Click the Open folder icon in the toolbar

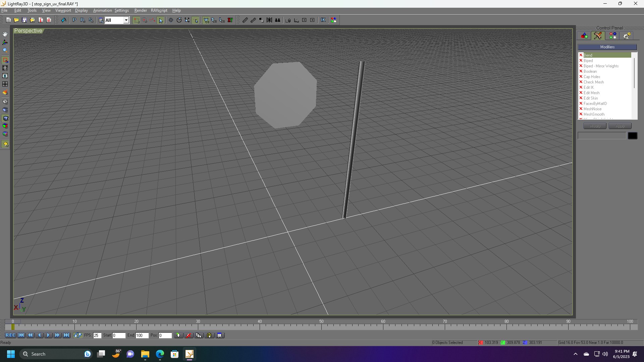tap(16, 20)
